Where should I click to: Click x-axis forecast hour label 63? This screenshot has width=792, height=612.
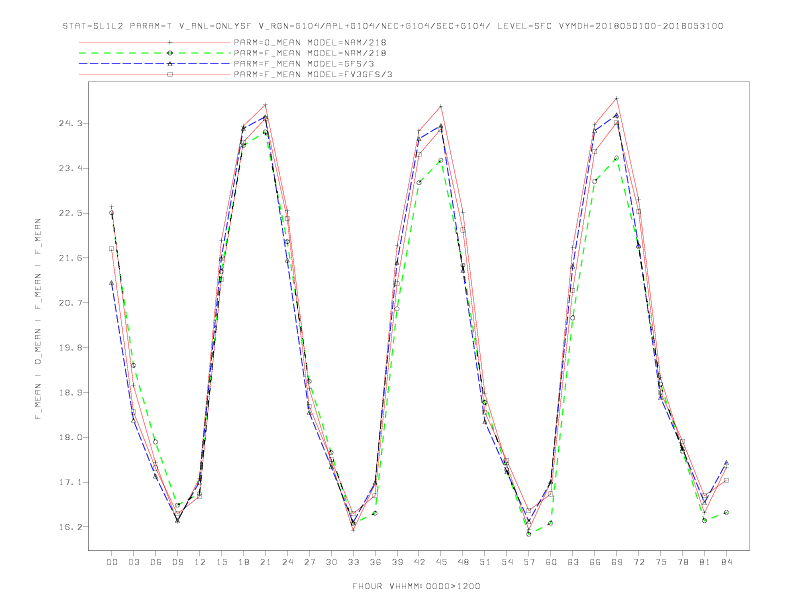(x=573, y=562)
